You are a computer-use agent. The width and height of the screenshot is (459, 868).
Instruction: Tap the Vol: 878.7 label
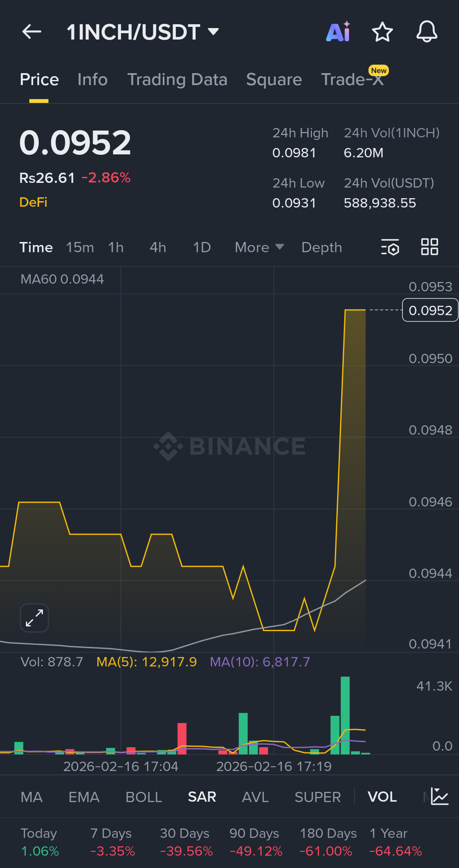point(52,662)
